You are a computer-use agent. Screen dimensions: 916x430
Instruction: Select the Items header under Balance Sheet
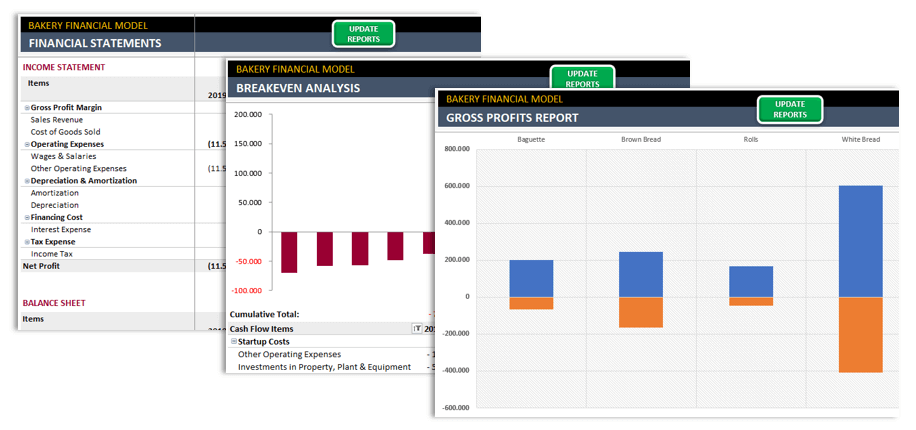[33, 319]
